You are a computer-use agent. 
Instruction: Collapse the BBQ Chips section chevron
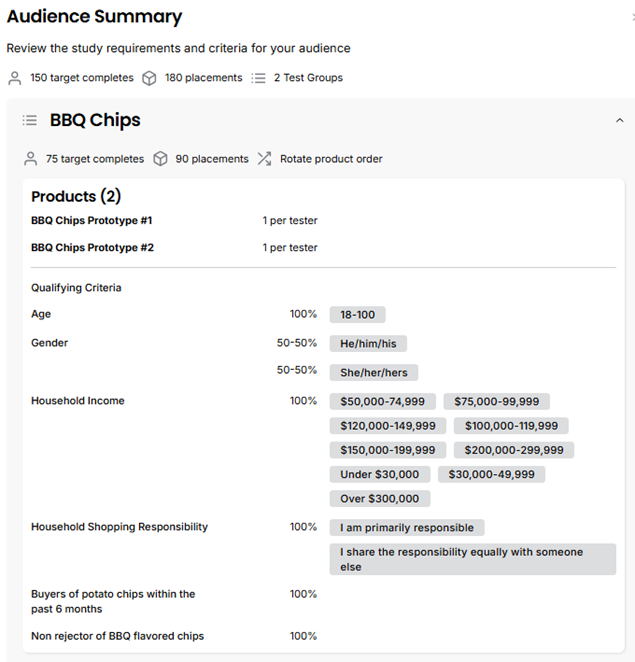[x=619, y=120]
